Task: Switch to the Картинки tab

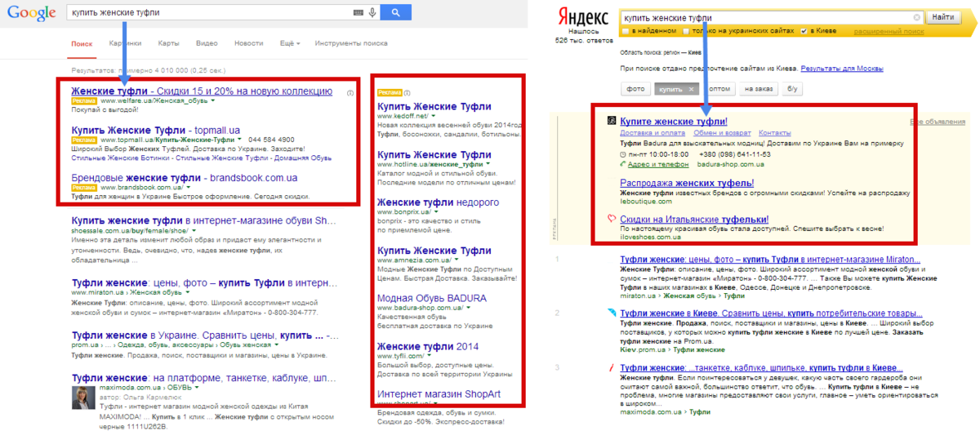Action: [126, 42]
